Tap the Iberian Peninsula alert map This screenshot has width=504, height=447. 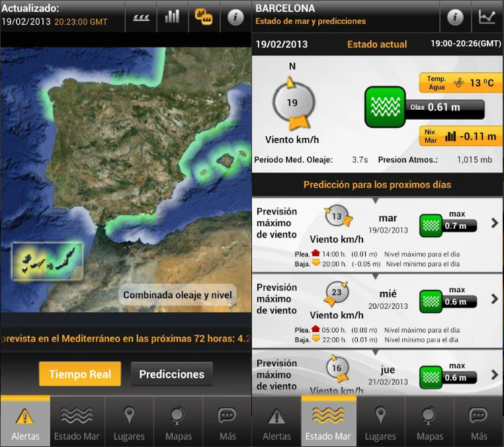pyautogui.click(x=126, y=180)
